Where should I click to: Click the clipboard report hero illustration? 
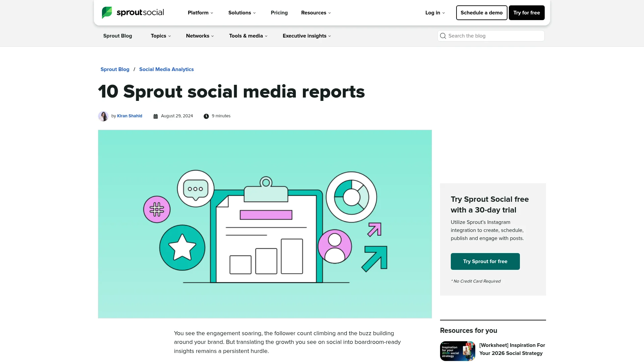pos(265,224)
